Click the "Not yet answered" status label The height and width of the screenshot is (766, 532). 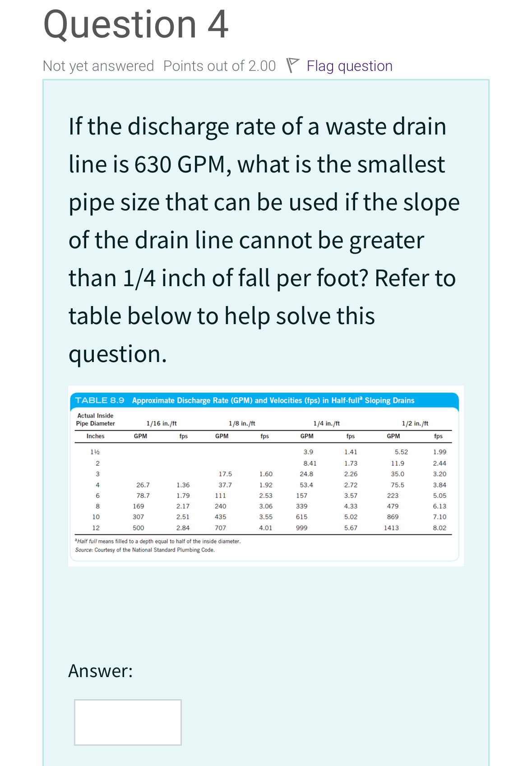tap(97, 65)
